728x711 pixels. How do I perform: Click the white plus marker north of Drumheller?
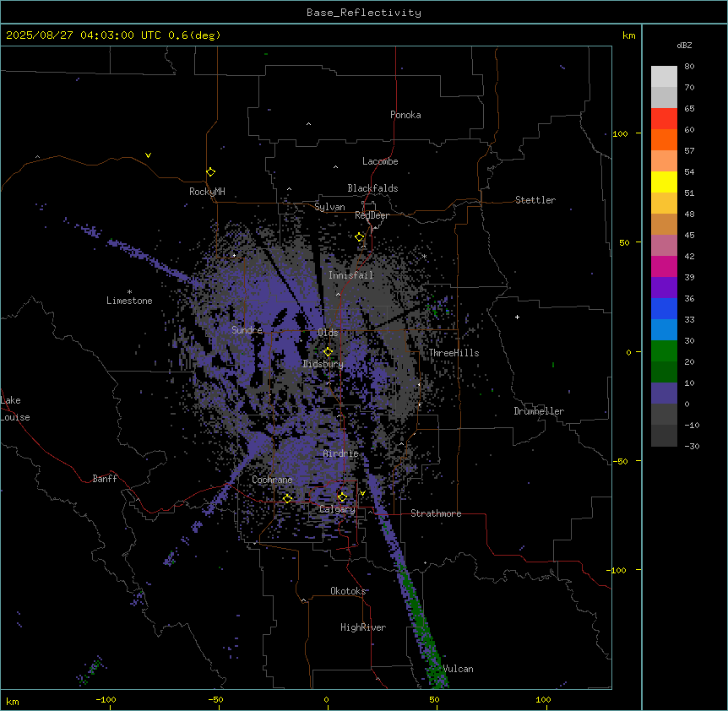517,317
